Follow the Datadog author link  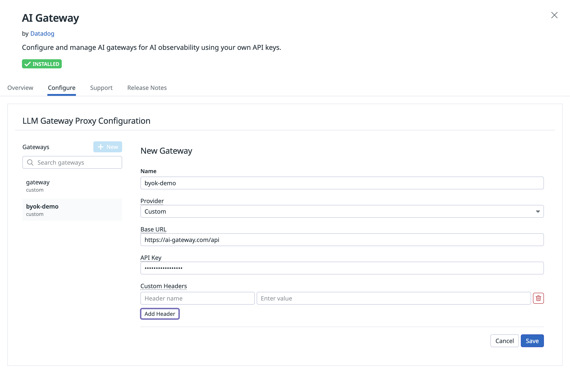(x=42, y=34)
